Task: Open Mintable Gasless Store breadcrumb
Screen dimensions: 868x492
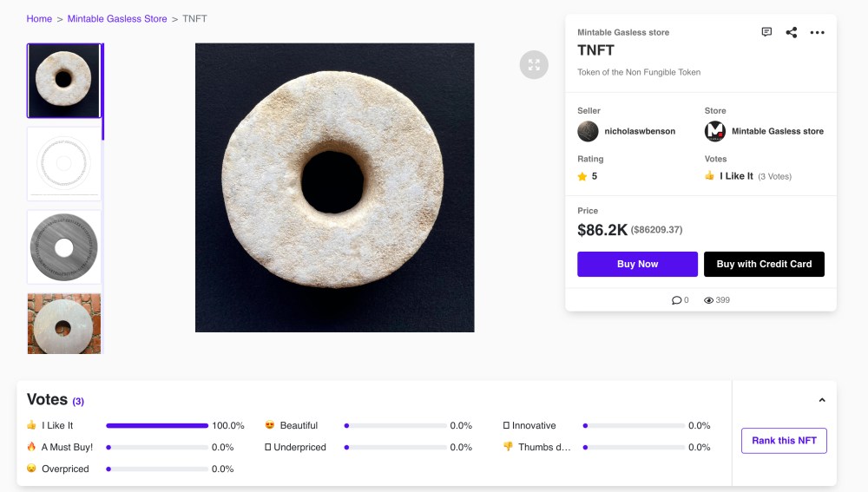Action: tap(117, 19)
